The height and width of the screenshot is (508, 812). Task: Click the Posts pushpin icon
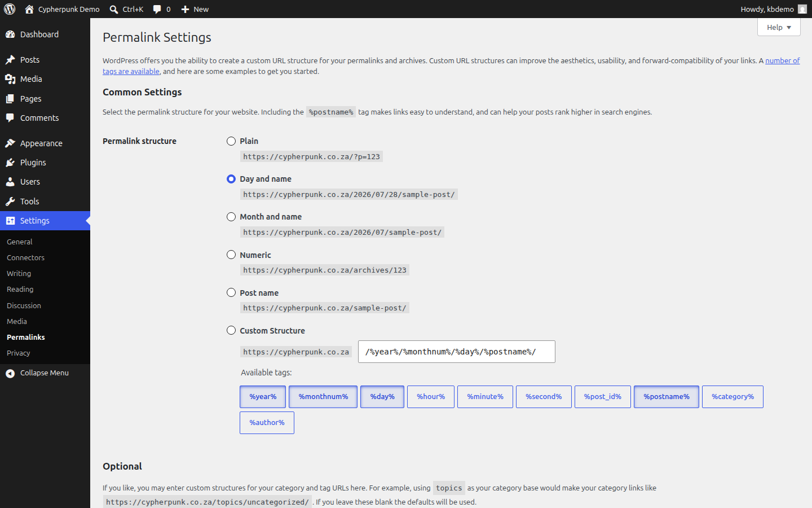10,60
